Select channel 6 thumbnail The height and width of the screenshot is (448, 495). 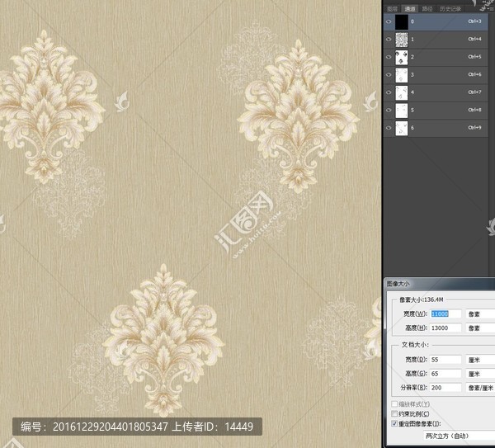[402, 128]
